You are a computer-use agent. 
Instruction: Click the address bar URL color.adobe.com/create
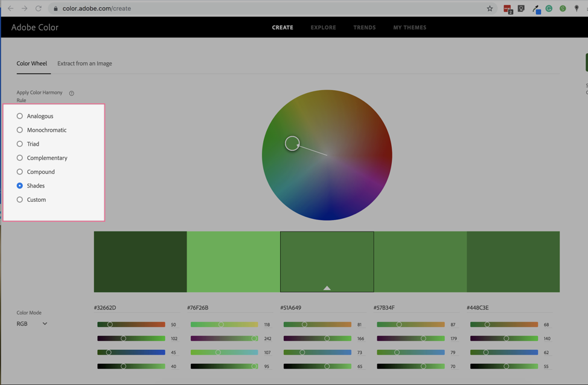[x=97, y=8]
